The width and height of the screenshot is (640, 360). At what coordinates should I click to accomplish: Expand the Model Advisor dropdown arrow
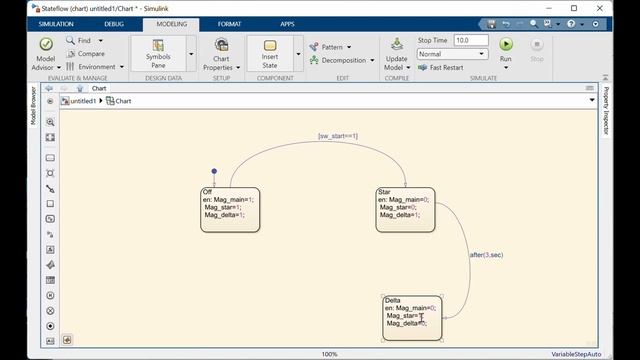pyautogui.click(x=59, y=68)
